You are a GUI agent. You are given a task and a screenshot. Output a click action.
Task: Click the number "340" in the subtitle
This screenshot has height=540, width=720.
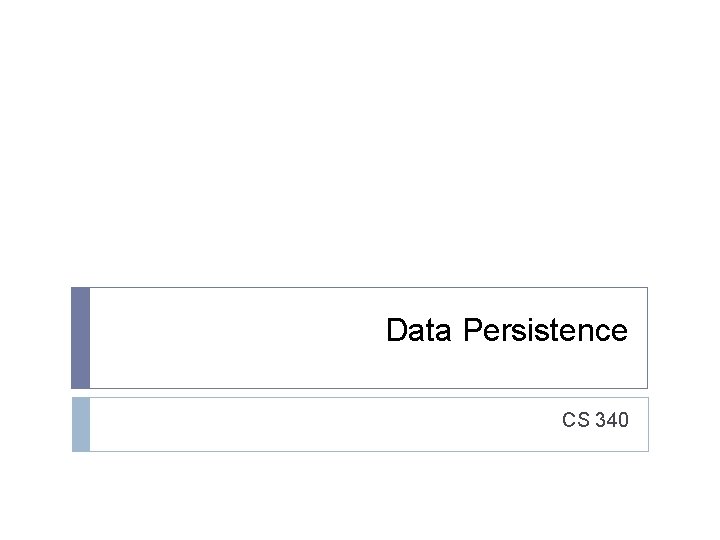coord(612,421)
